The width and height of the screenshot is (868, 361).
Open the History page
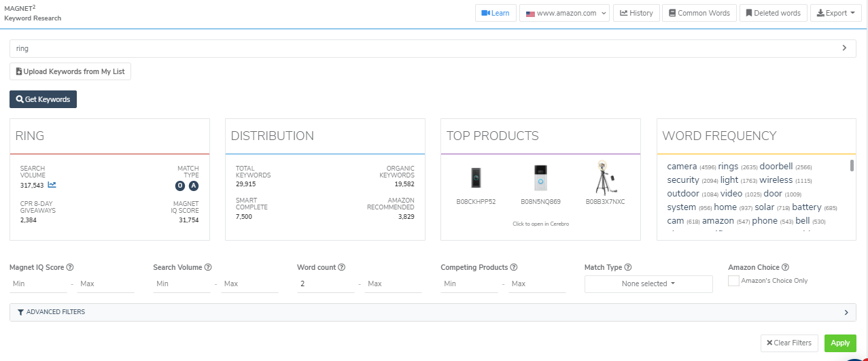click(x=636, y=13)
